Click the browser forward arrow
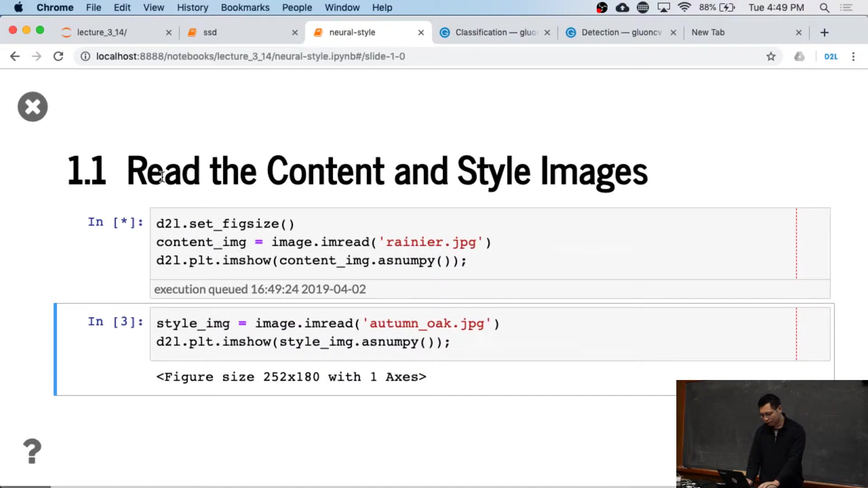 point(37,56)
